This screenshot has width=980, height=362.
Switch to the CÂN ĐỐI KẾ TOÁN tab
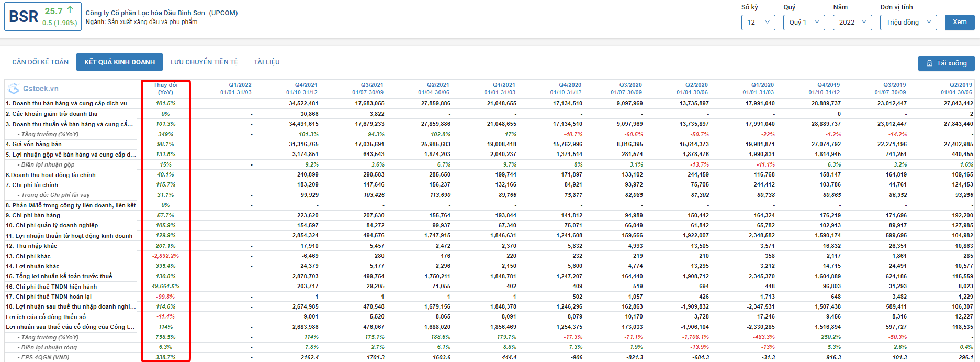[40, 62]
